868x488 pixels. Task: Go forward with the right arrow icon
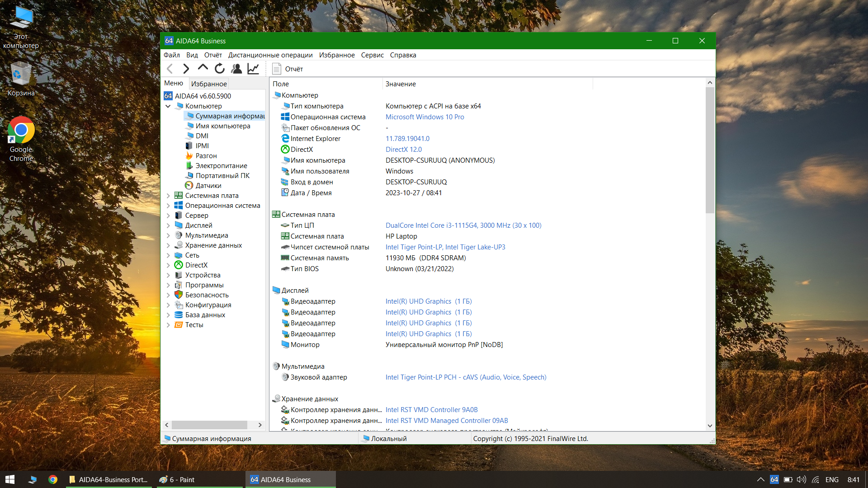(x=186, y=69)
